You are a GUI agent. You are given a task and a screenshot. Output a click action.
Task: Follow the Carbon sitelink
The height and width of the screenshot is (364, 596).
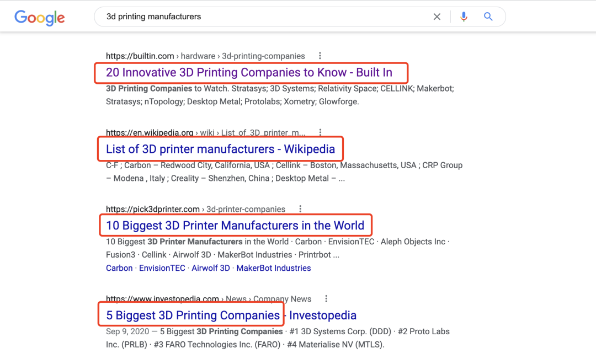click(x=119, y=268)
